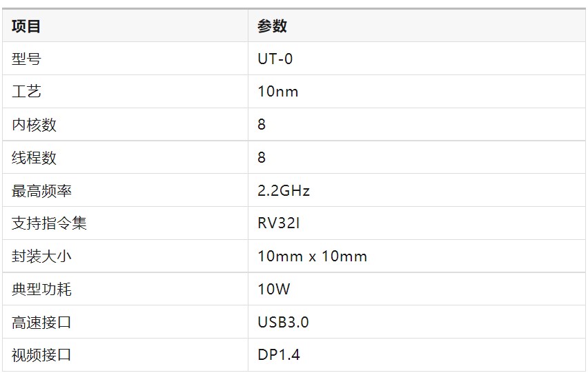Click the value 8 beside 内核数
Image resolution: width=588 pixels, height=373 pixels.
pos(262,125)
